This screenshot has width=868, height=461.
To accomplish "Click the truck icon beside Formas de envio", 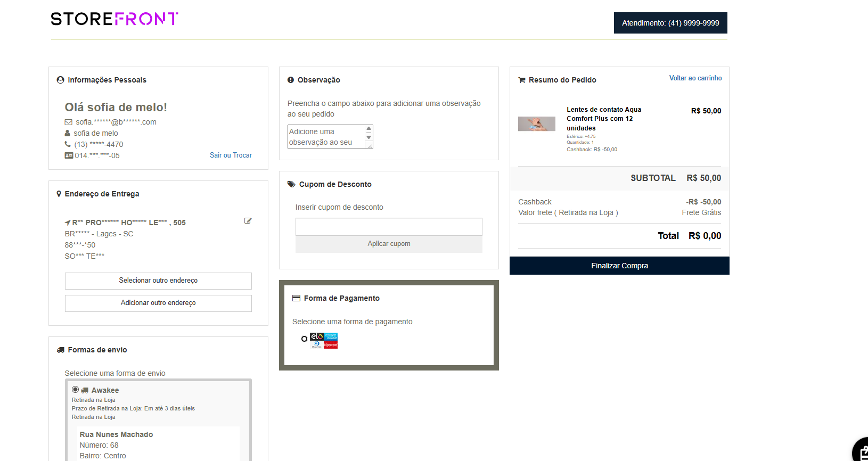I will [x=61, y=350].
